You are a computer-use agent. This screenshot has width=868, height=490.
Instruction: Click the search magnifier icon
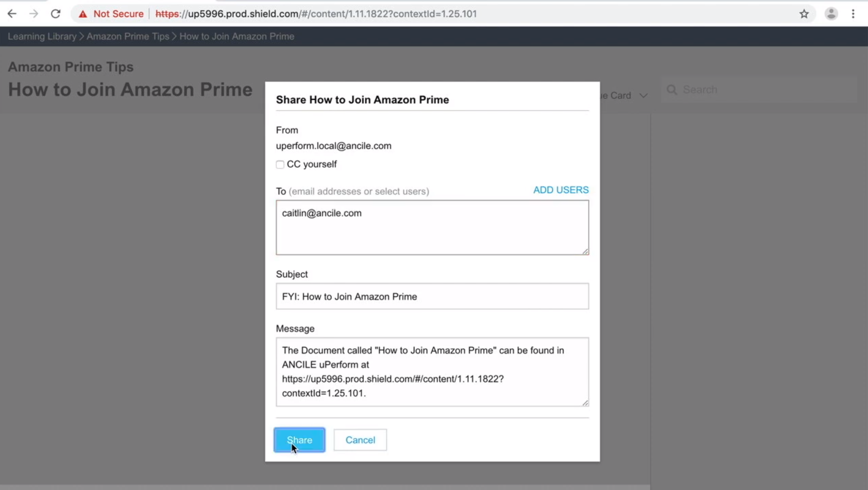pos(672,90)
